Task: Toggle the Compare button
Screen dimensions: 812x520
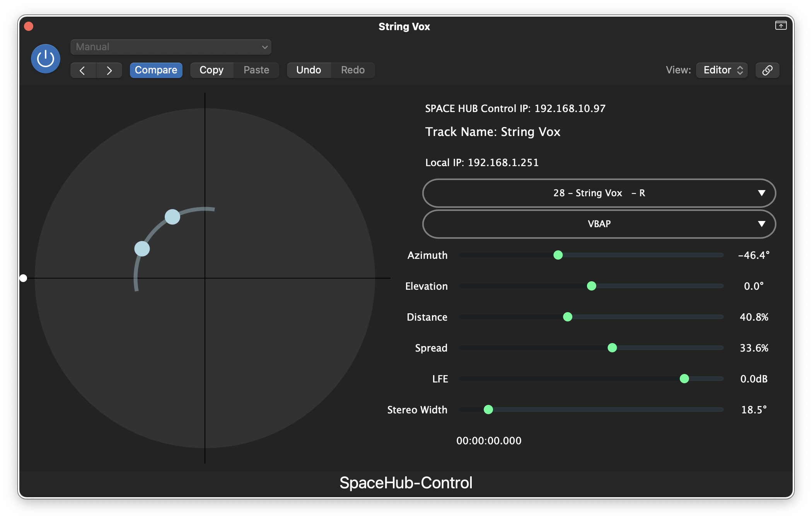Action: point(156,70)
